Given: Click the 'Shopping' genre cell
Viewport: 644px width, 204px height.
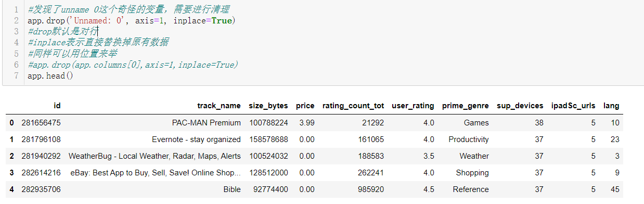Looking at the screenshot, I should (472, 173).
